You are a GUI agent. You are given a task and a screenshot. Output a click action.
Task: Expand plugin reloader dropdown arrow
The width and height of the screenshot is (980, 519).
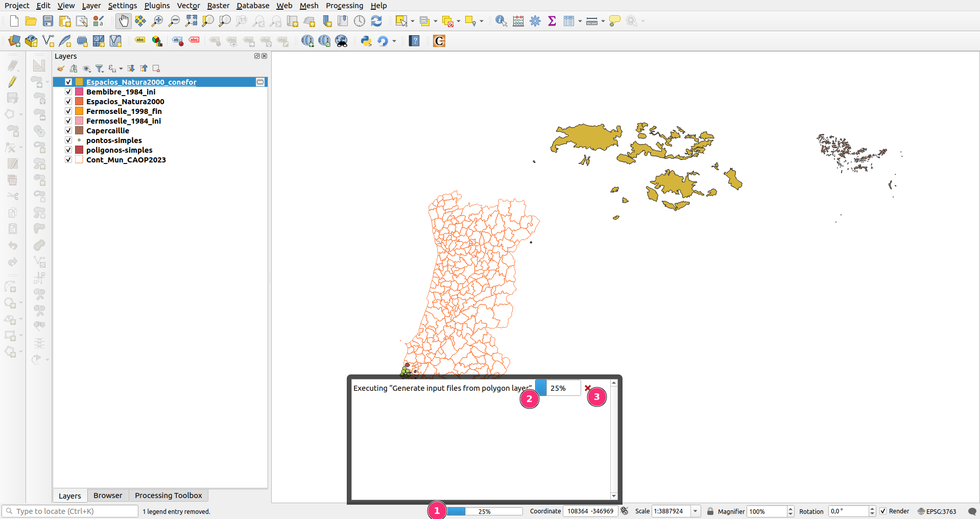click(394, 41)
